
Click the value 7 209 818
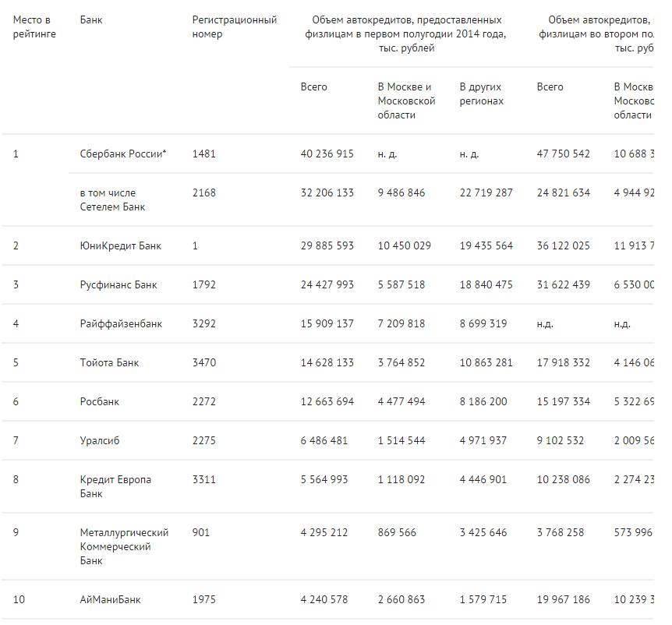(x=401, y=324)
